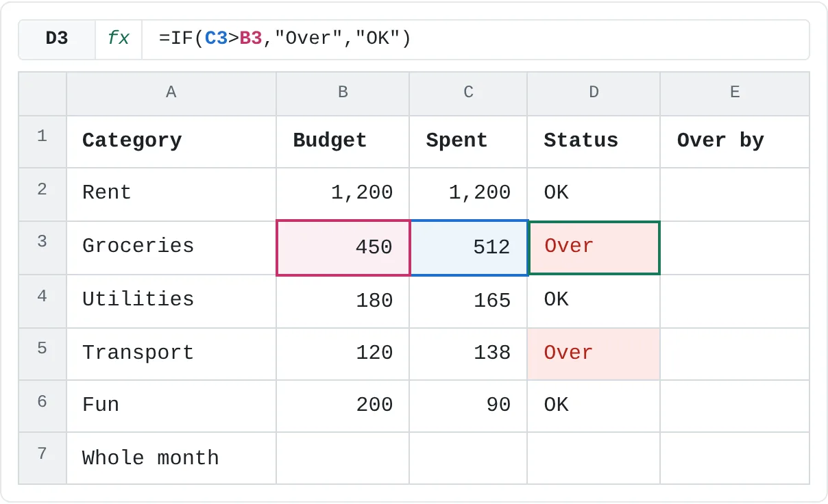Select the "OK" status cell for Fun
The image size is (828, 504).
point(594,405)
